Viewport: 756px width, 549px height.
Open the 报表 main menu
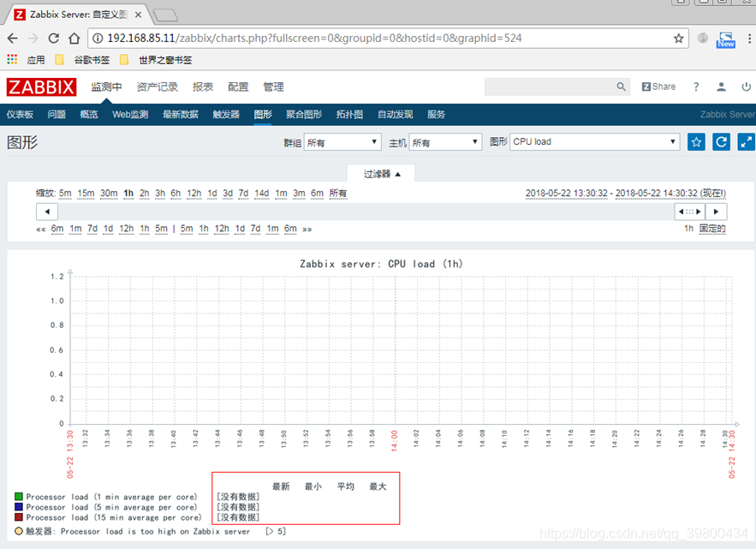203,87
